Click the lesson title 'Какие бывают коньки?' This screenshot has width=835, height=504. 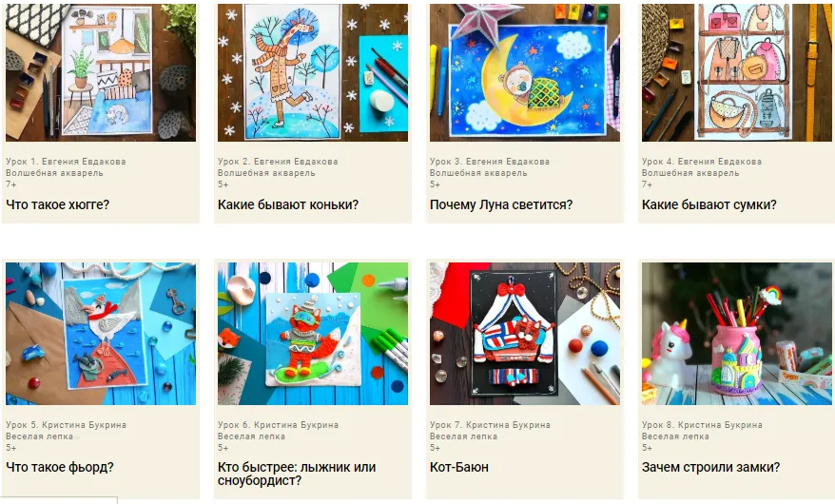(288, 204)
